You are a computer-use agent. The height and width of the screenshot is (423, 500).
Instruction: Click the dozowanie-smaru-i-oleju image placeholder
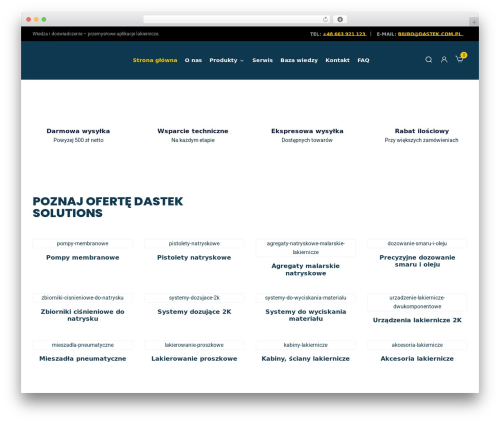click(417, 244)
